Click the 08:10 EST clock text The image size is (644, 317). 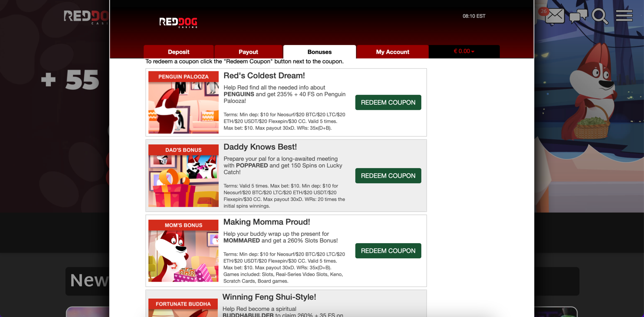(474, 16)
